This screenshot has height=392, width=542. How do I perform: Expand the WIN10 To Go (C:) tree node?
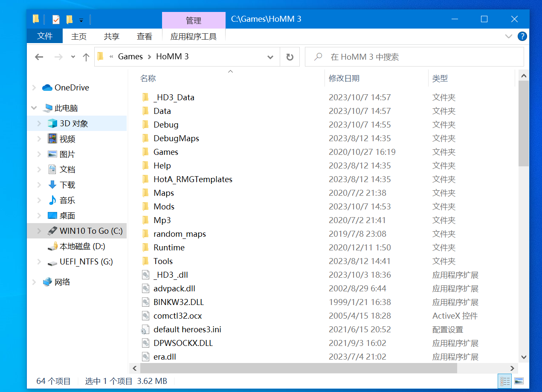(x=39, y=231)
